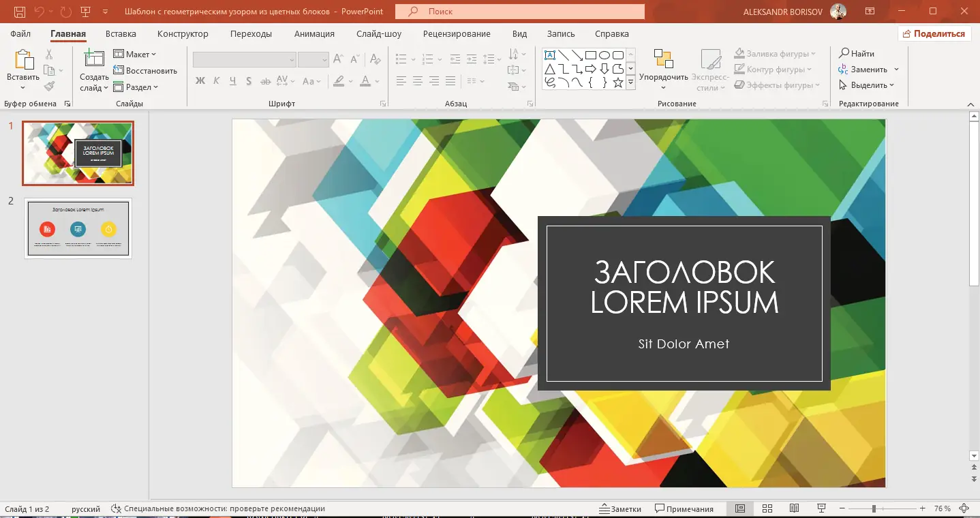The height and width of the screenshot is (518, 980).
Task: Click the Поделиться share button
Action: click(934, 33)
